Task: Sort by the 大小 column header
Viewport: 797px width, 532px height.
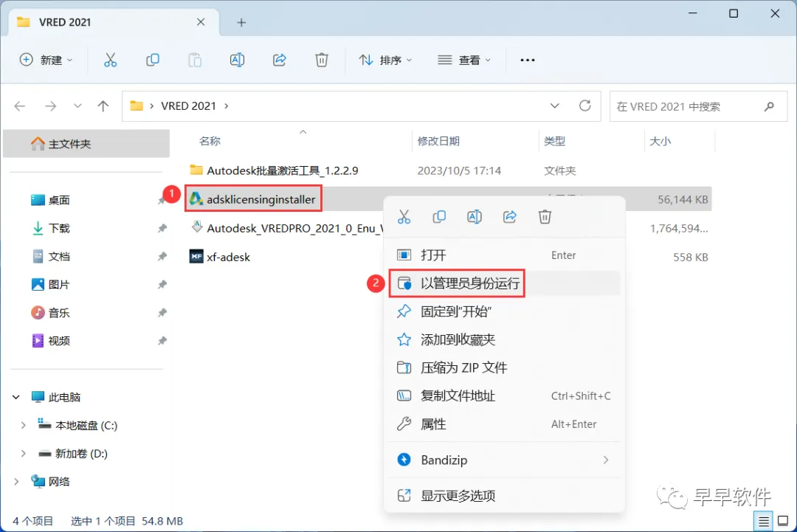Action: coord(660,141)
